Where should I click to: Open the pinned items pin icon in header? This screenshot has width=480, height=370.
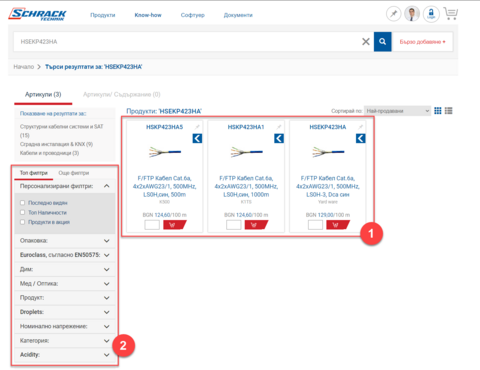coord(394,14)
